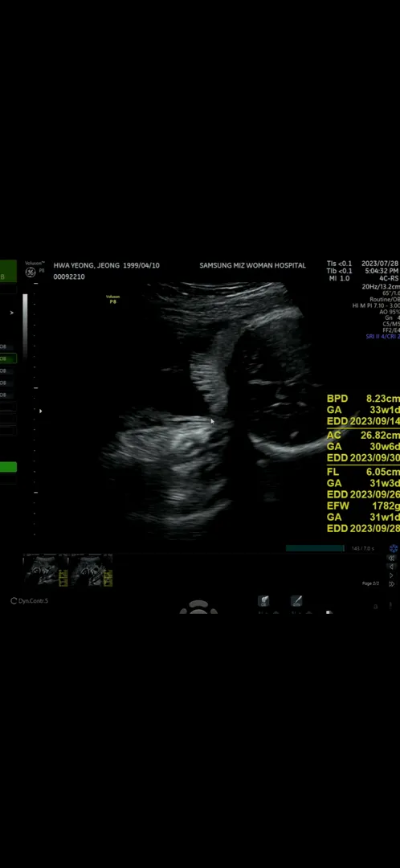Select the highlighted green OB preset in sidebar
400x868 pixels.
point(8,358)
